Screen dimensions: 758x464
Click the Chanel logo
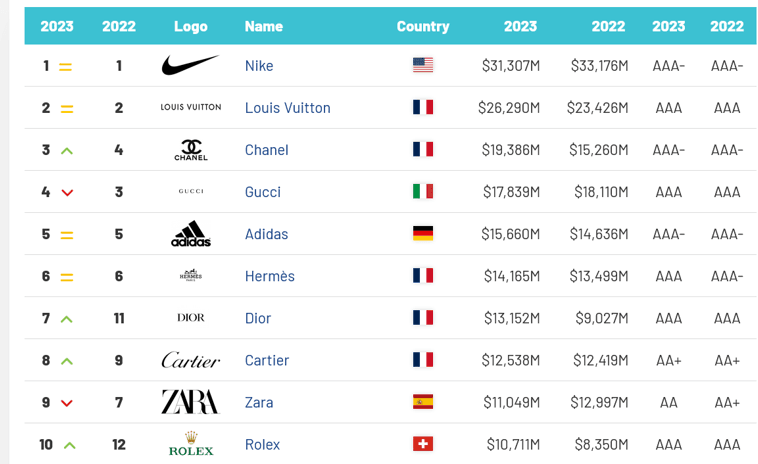(190, 150)
